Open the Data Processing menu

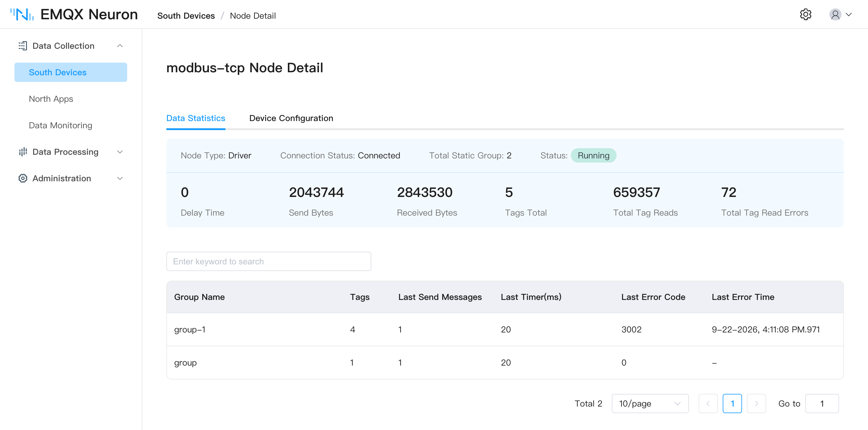71,152
